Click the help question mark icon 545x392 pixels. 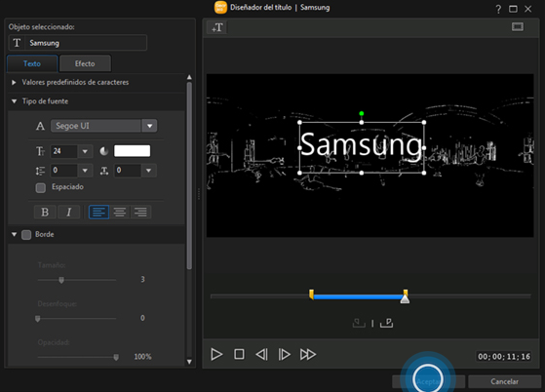(x=498, y=9)
